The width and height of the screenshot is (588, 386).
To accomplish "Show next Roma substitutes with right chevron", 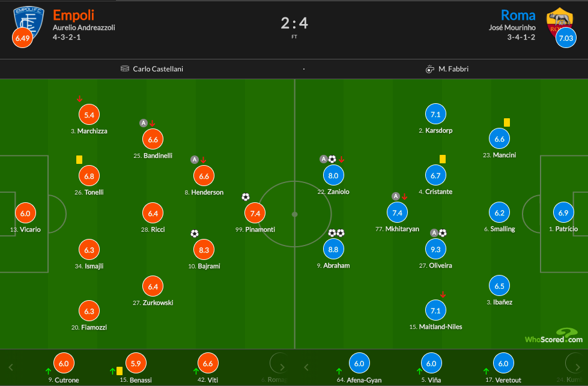I will (x=578, y=367).
